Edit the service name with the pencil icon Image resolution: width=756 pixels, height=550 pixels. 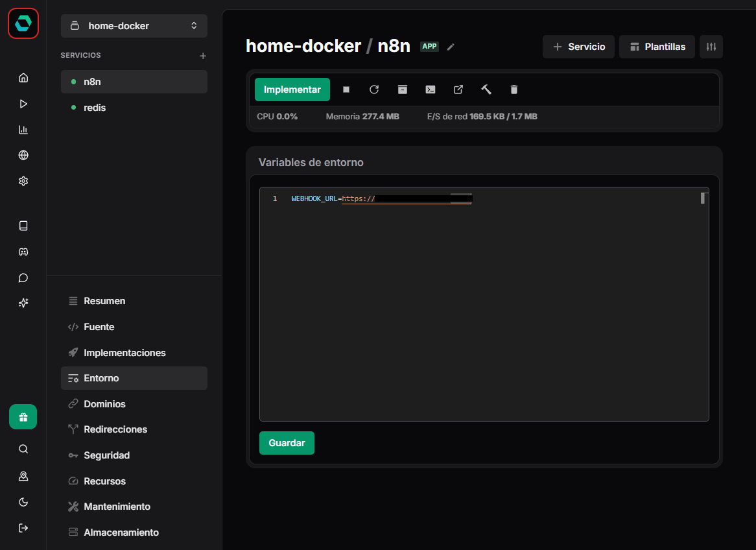click(x=451, y=47)
